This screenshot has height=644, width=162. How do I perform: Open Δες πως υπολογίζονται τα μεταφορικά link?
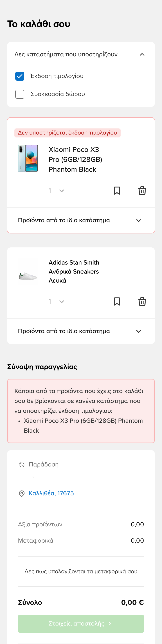81,571
